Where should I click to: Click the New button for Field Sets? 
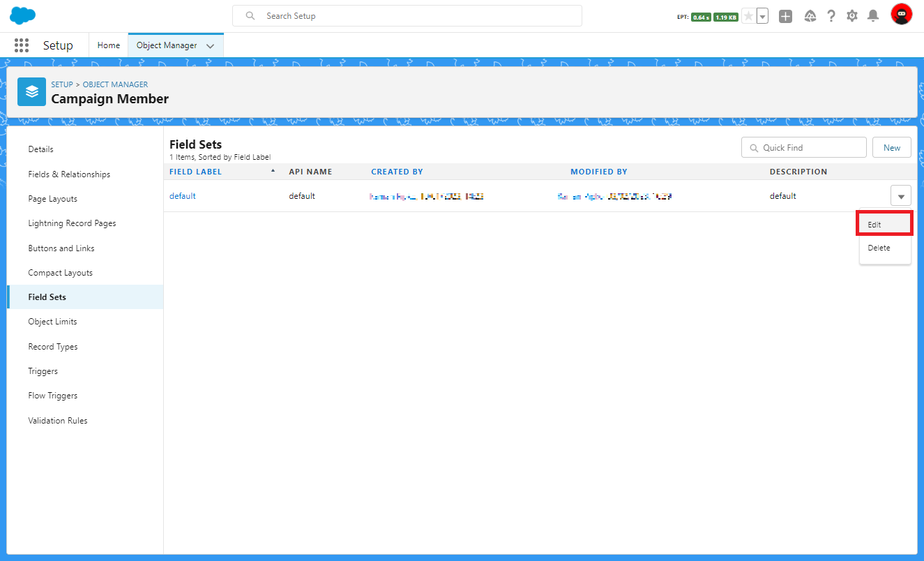click(891, 147)
